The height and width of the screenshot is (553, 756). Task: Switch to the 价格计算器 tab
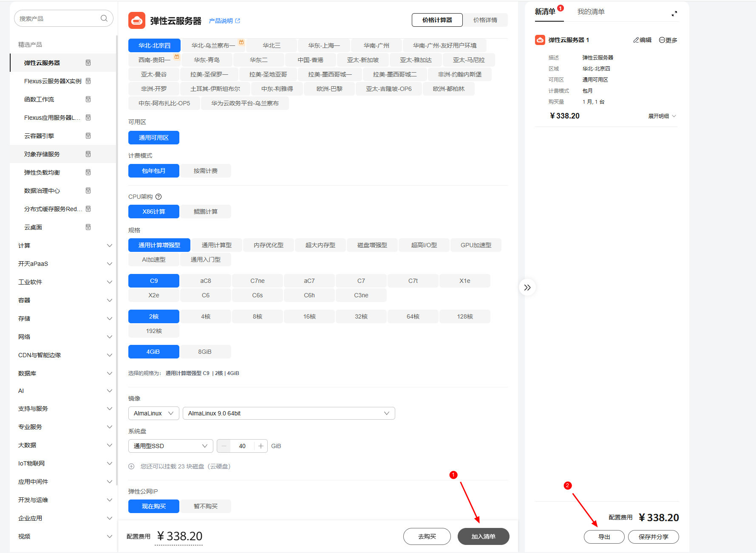[437, 20]
